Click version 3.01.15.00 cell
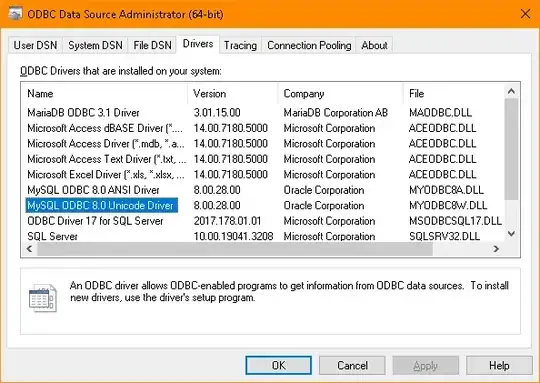The width and height of the screenshot is (540, 383). point(217,113)
